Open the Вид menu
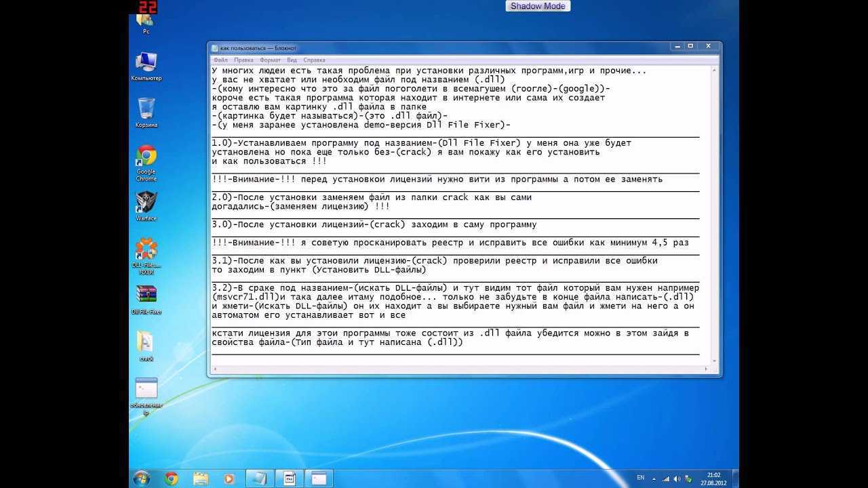The height and width of the screenshot is (488, 868). (x=292, y=60)
